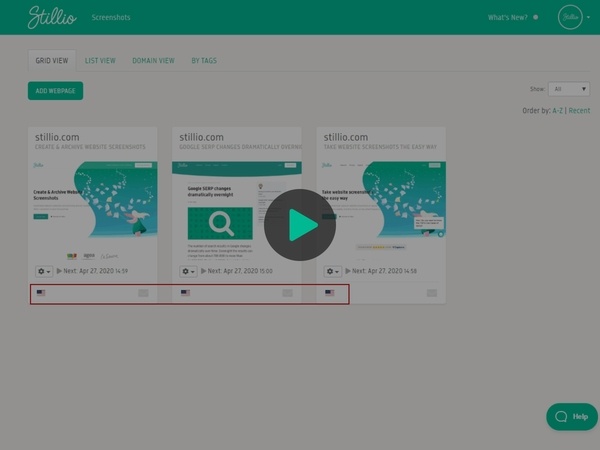This screenshot has width=600, height=450.
Task: Click grey icon at bottom right of Create & Archive card
Action: point(143,293)
